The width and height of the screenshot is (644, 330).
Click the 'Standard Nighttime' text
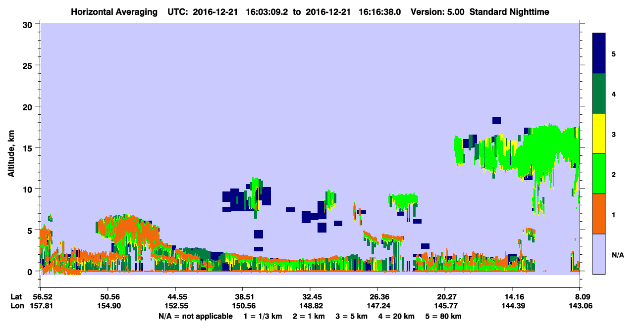[509, 11]
